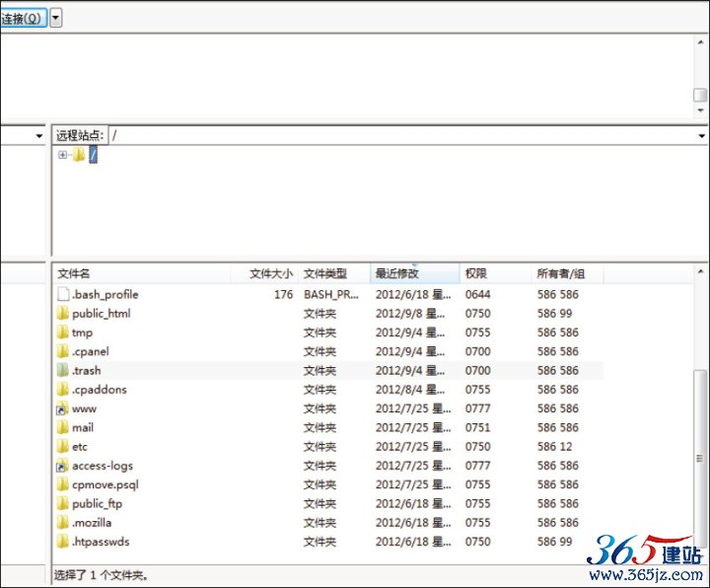Click the 连接(Q) quick connect button
Viewport: 710px width, 588px height.
pyautogui.click(x=23, y=19)
